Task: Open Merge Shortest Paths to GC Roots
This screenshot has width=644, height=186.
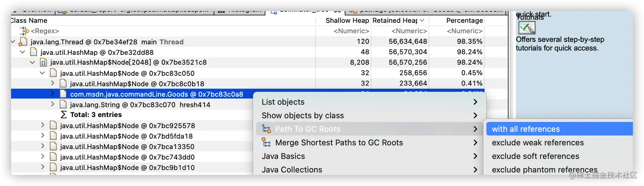Action: tap(370, 143)
